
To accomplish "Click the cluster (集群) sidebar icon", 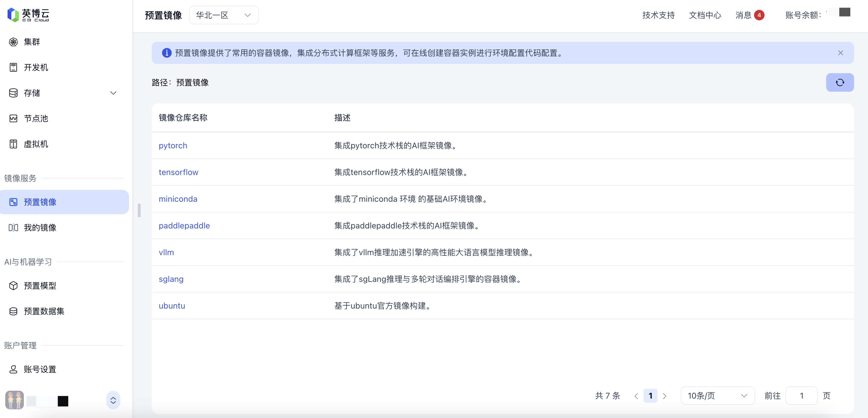I will tap(13, 42).
